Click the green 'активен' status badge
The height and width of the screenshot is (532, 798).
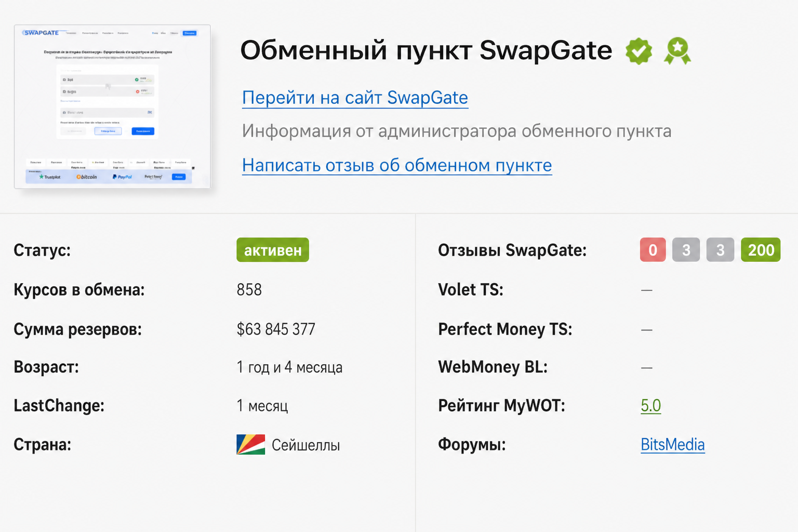coord(273,250)
